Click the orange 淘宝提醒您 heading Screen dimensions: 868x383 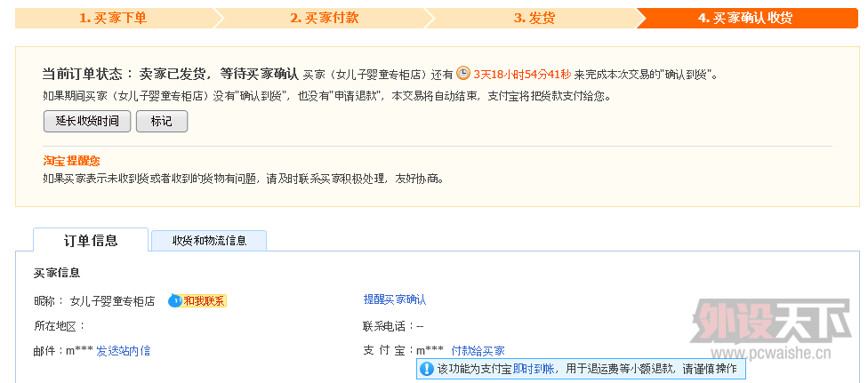click(x=71, y=161)
